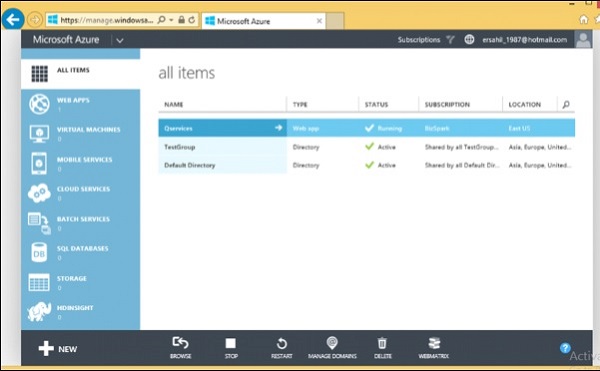The image size is (600, 371).
Task: Open the address bar dropdown arrow
Action: pyautogui.click(x=171, y=20)
